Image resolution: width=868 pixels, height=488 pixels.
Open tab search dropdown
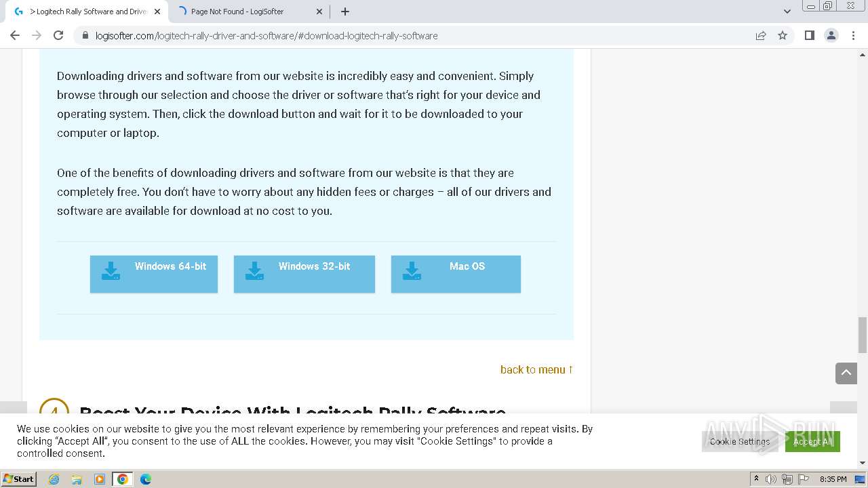[x=787, y=12]
